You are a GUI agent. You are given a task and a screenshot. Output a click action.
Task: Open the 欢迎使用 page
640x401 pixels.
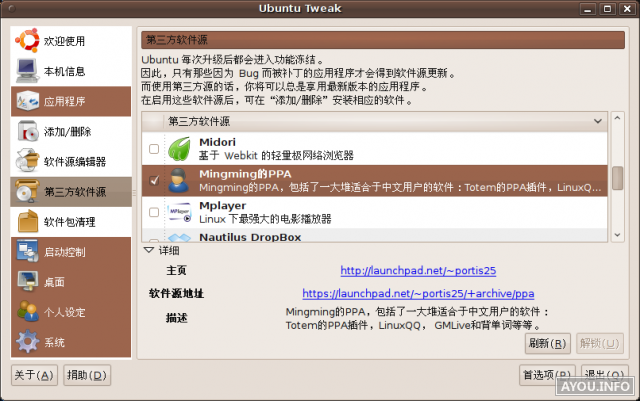71,41
